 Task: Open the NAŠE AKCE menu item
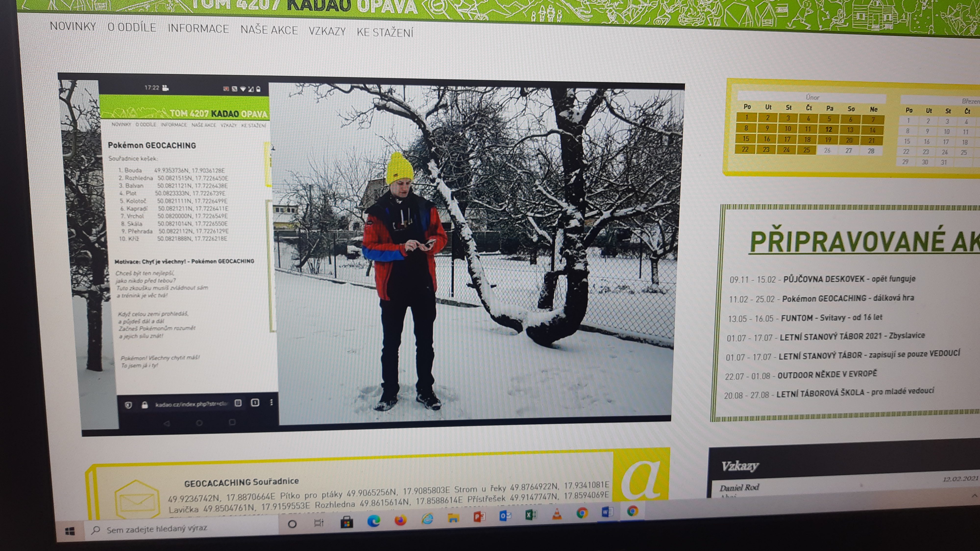[269, 30]
